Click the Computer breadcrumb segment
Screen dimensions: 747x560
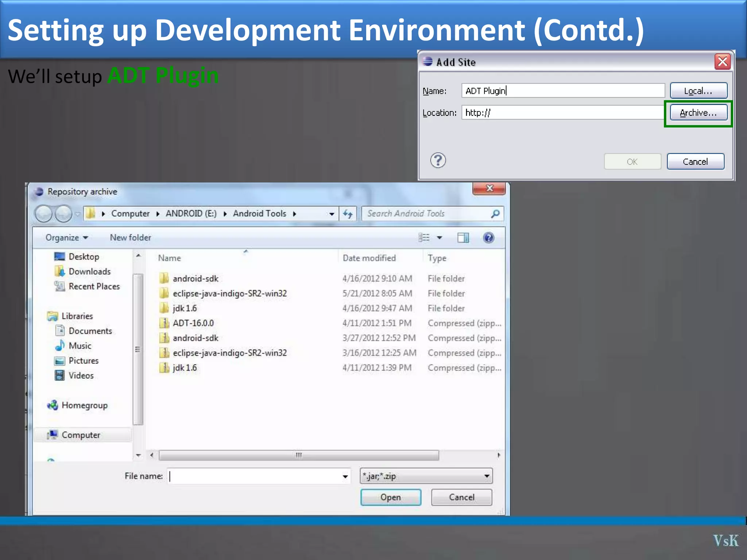tap(130, 214)
